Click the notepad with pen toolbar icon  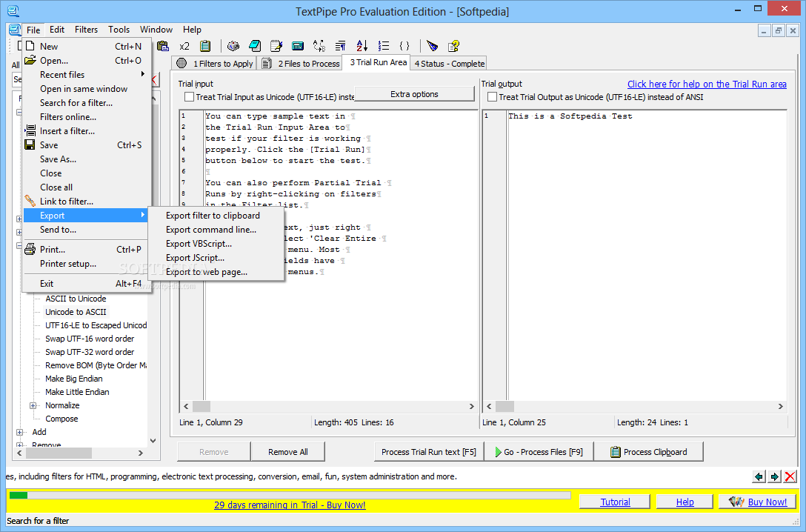pos(276,46)
